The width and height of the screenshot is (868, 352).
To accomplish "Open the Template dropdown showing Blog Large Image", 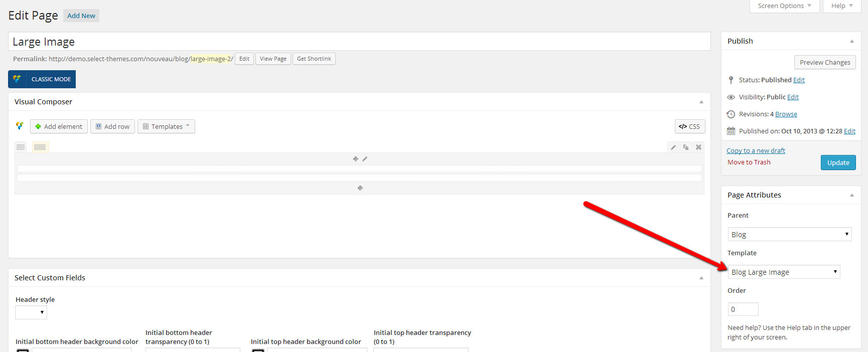I will point(784,272).
